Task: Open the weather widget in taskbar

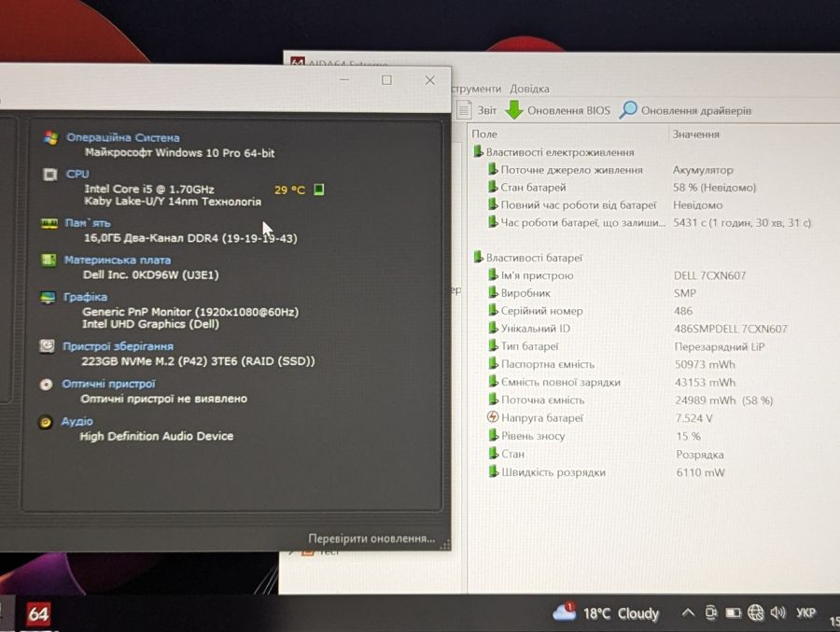Action: point(606,612)
